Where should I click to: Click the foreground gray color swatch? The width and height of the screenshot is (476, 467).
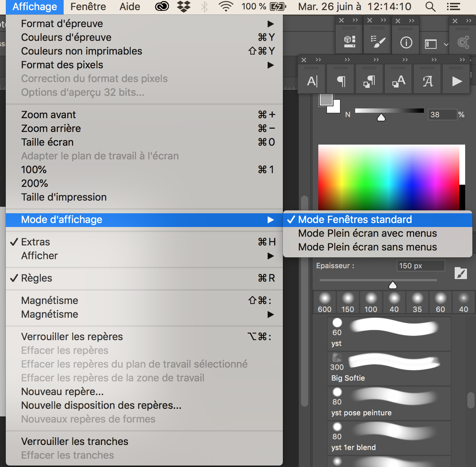point(326,100)
